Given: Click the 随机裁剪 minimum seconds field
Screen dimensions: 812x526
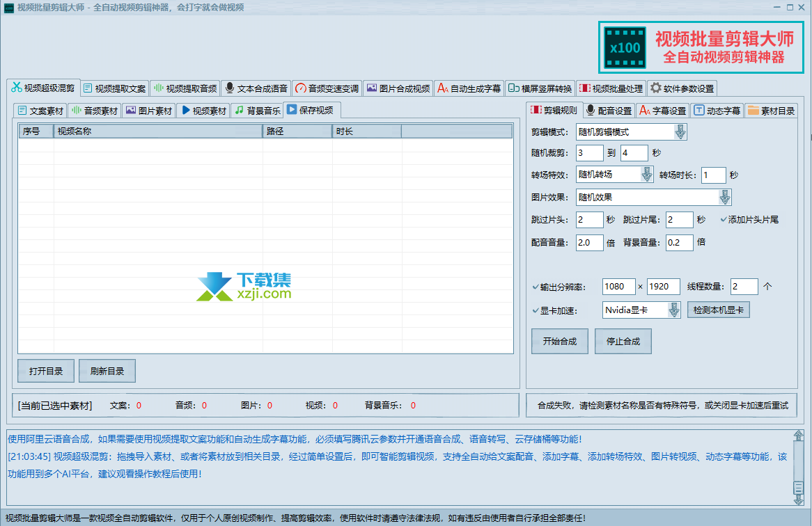Looking at the screenshot, I should click(x=589, y=153).
